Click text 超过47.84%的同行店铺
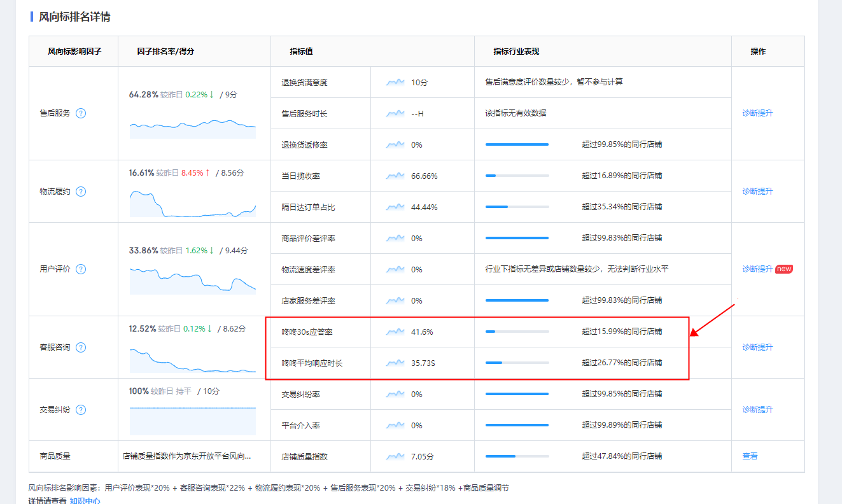842x504 pixels. 622,456
